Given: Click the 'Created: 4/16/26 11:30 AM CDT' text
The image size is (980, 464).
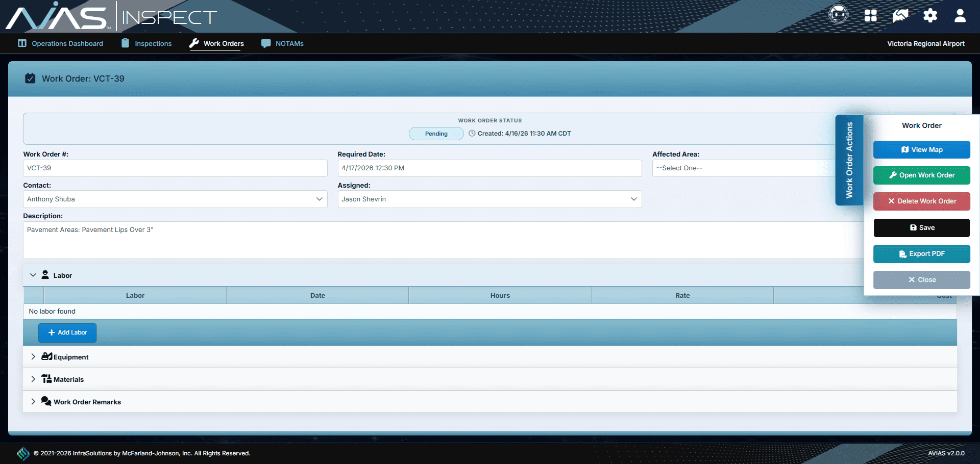Looking at the screenshot, I should [524, 133].
